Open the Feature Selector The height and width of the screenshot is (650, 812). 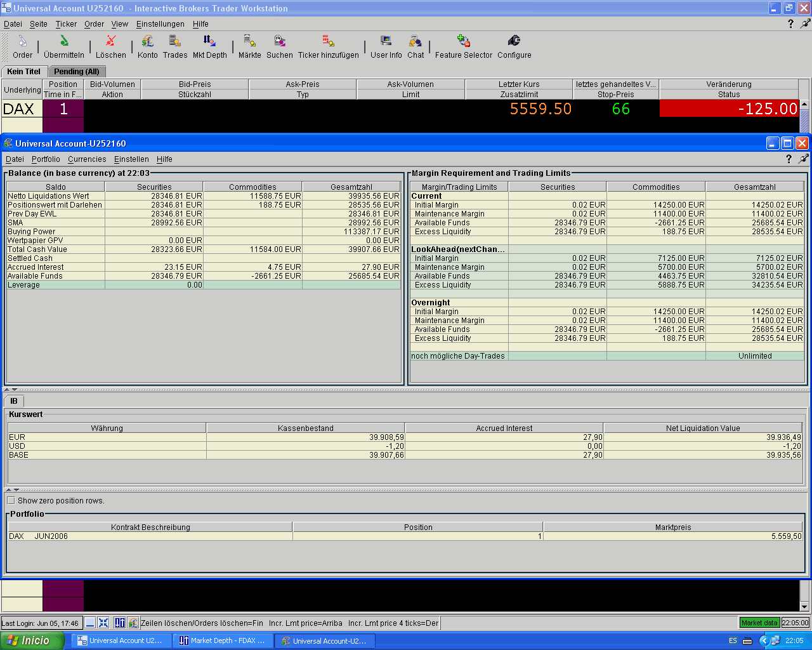point(464,46)
